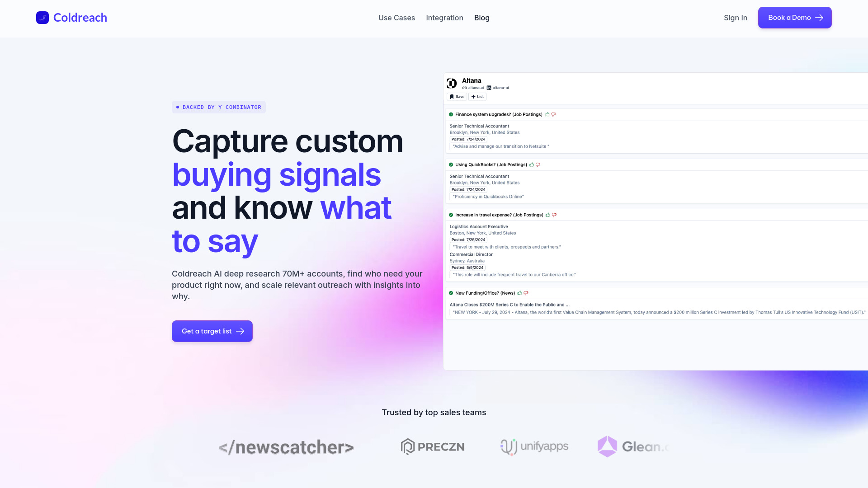Image resolution: width=868 pixels, height=488 pixels.
Task: Click the Get a target list button
Action: [x=212, y=331]
